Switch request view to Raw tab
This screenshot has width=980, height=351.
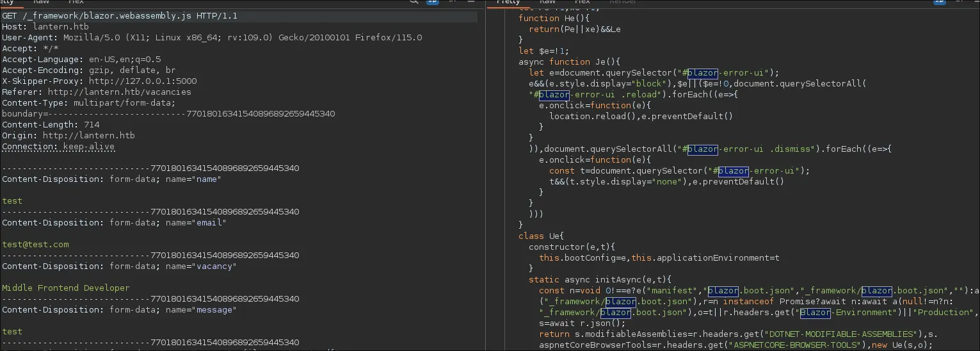pos(41,2)
